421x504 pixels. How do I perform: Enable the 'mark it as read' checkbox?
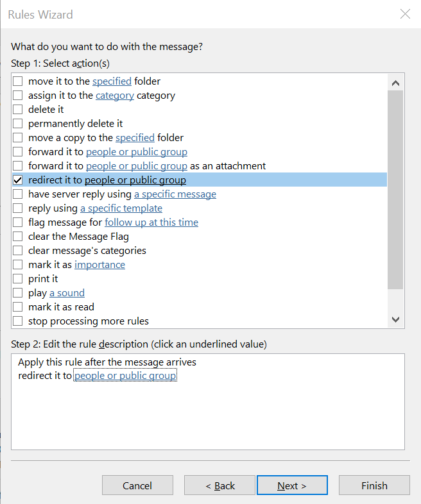pyautogui.click(x=18, y=307)
